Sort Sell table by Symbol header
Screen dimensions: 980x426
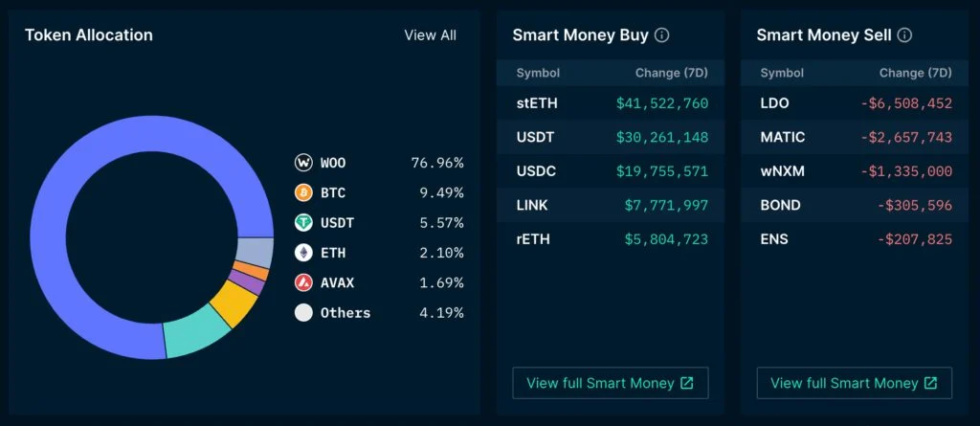tap(782, 73)
